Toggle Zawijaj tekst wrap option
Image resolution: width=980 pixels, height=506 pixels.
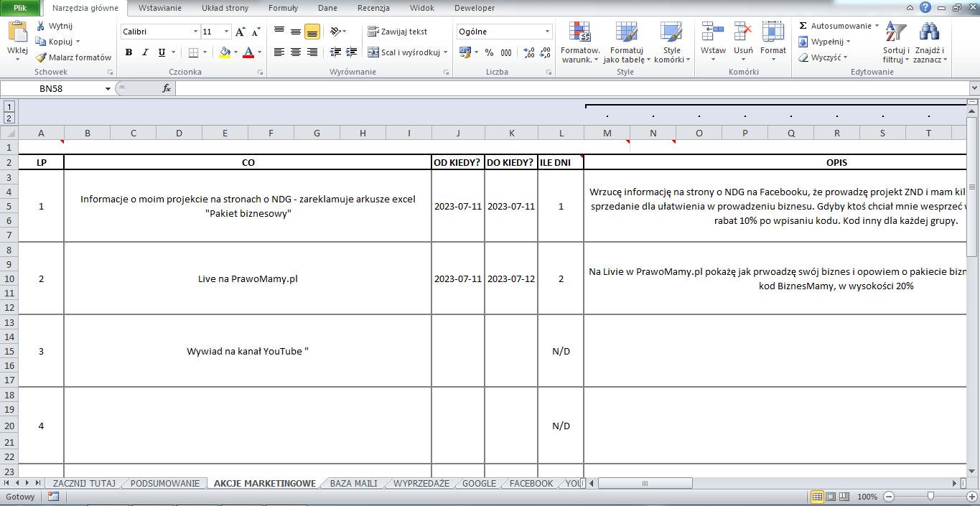(x=397, y=32)
